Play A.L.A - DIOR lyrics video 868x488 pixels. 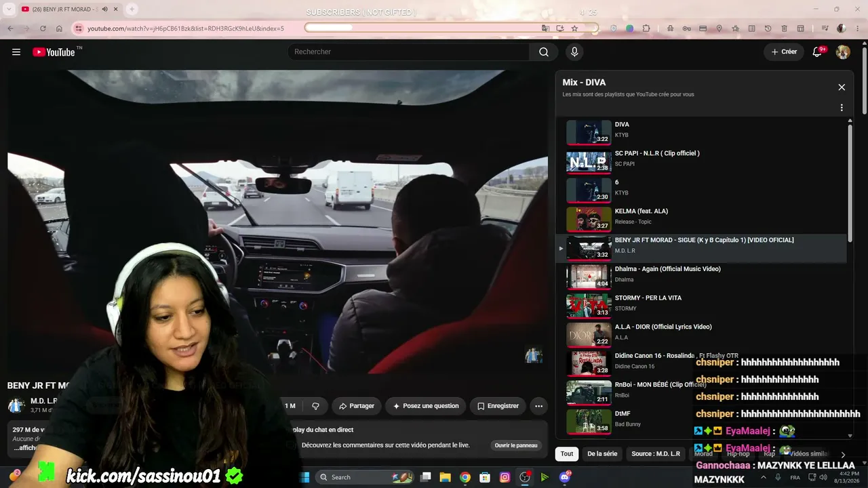pos(702,335)
